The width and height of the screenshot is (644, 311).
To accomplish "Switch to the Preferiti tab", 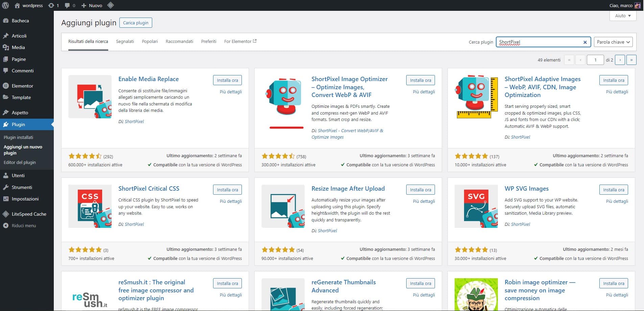I will tap(209, 41).
